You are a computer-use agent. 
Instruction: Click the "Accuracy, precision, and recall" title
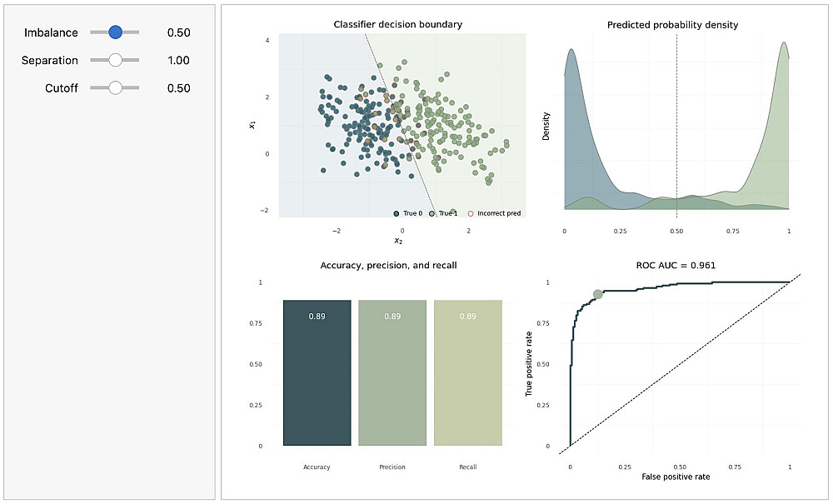click(x=388, y=266)
